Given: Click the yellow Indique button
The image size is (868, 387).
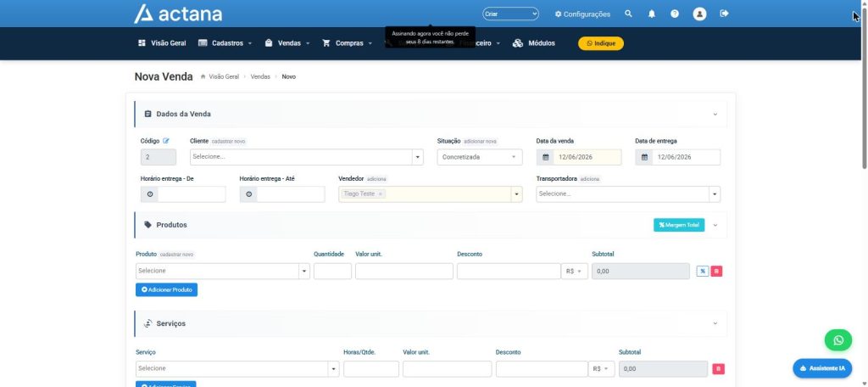Looking at the screenshot, I should pyautogui.click(x=601, y=43).
